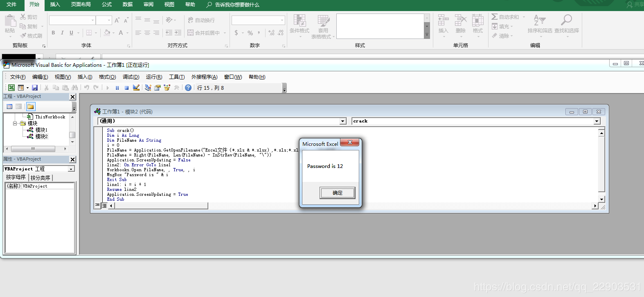Viewport: 644px width, 297px height.
Task: Open the Excel font name dropdown
Action: coord(93,20)
